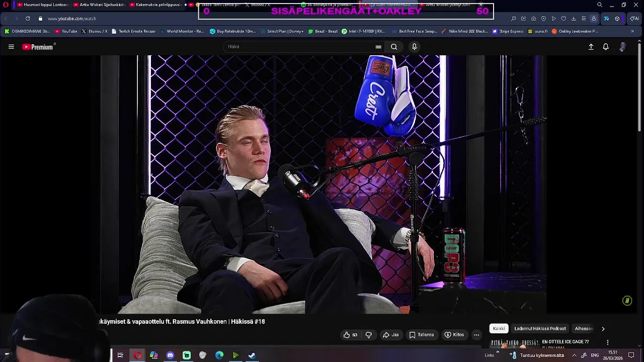The width and height of the screenshot is (644, 362).
Task: Open Best Free Face Swap bookmark
Action: pyautogui.click(x=414, y=31)
